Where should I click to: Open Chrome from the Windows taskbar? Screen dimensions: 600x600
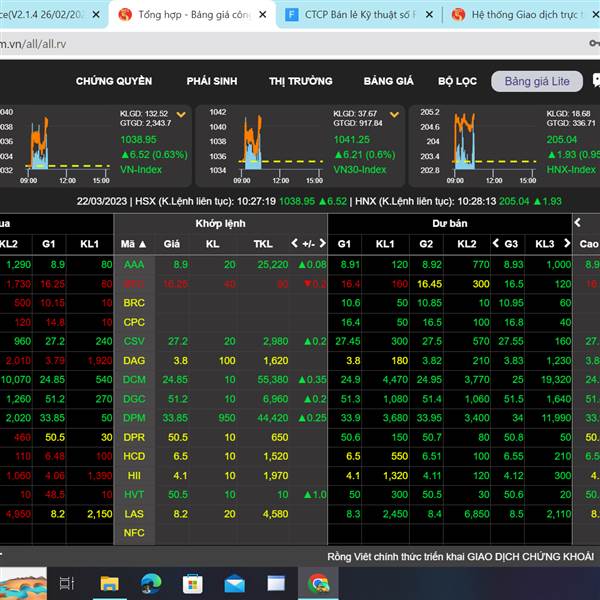pos(319,583)
